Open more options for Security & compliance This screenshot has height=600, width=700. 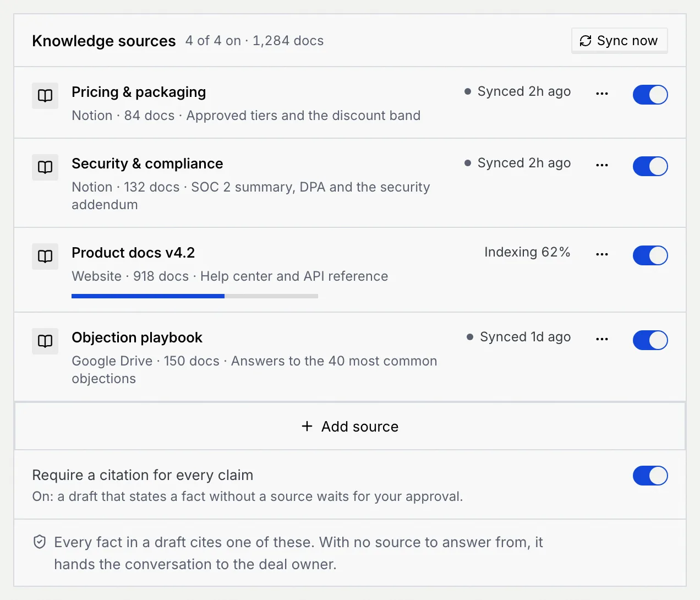(x=602, y=166)
